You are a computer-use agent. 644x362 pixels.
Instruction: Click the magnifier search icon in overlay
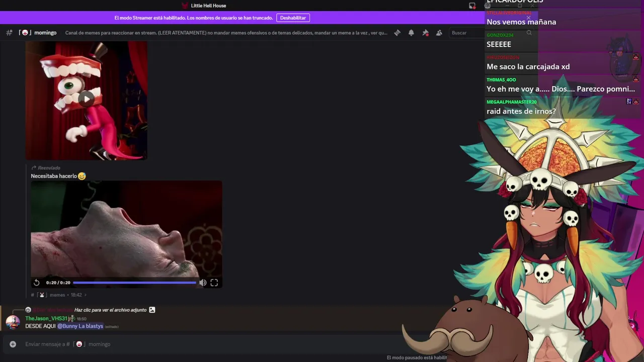pyautogui.click(x=529, y=33)
